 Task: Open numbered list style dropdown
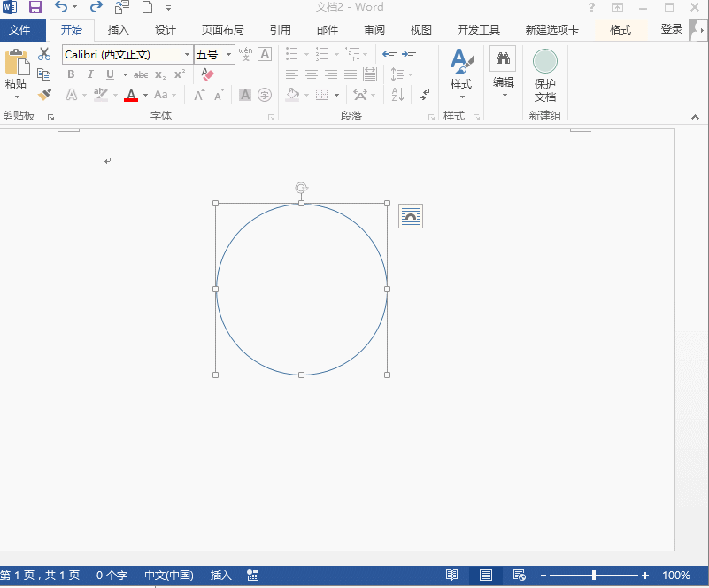336,55
